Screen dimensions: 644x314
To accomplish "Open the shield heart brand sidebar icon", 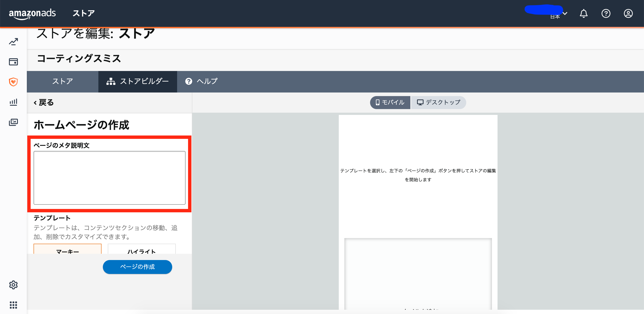I will tap(13, 82).
